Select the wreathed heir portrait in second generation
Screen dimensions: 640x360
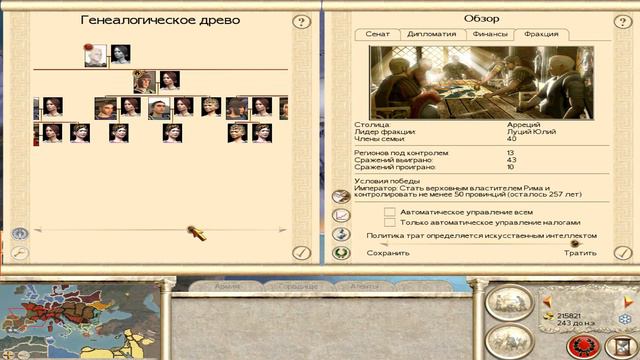click(144, 82)
